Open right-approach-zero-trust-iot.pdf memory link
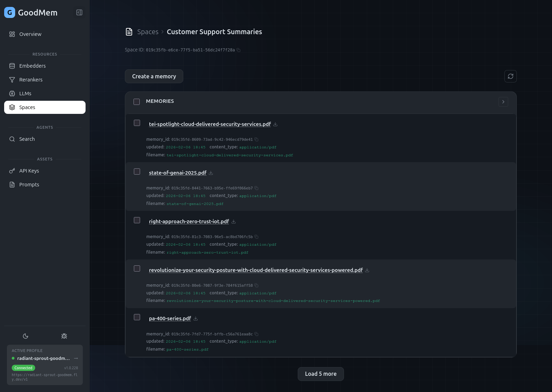Screen dimensions: 552x392 pyautogui.click(x=189, y=222)
